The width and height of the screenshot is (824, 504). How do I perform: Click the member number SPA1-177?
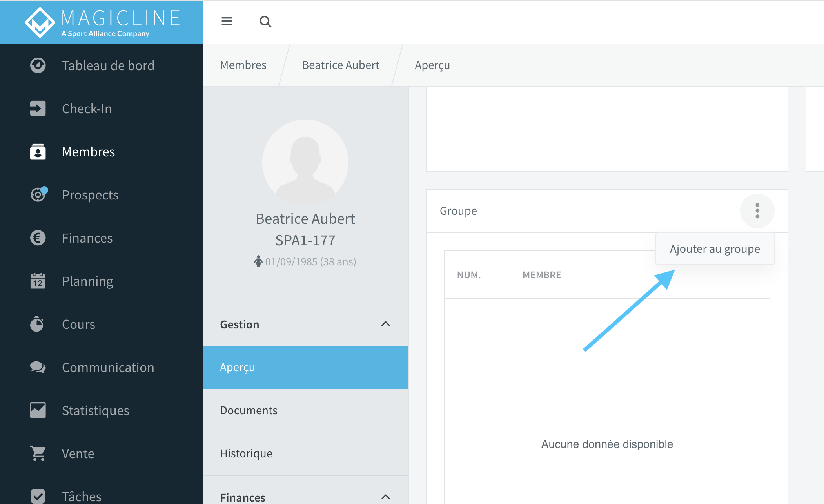[x=305, y=240]
